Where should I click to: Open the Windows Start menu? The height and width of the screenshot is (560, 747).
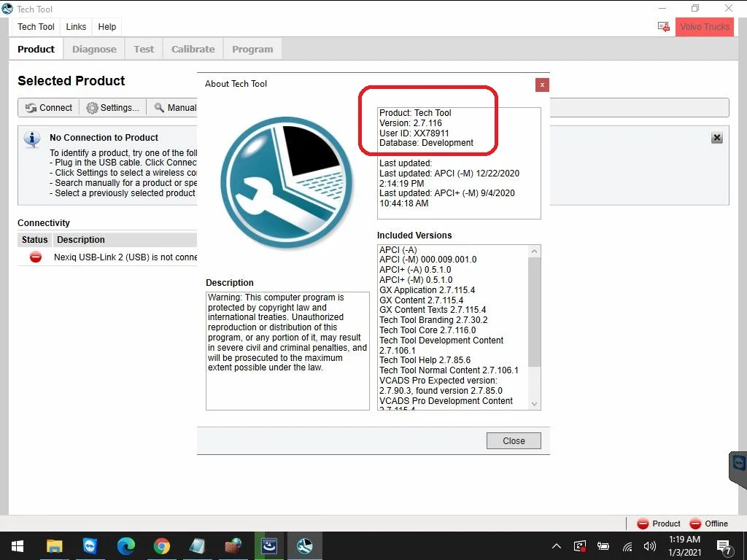coord(18,545)
